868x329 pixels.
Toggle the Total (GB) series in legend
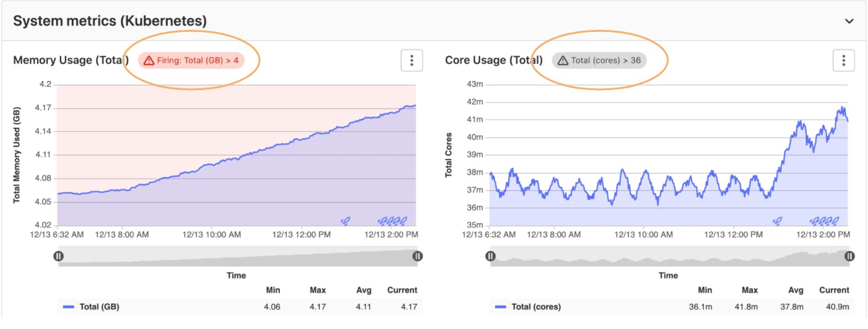point(99,307)
